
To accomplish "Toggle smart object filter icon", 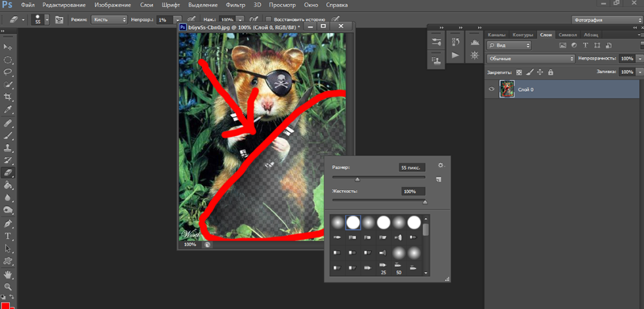I will point(609,45).
